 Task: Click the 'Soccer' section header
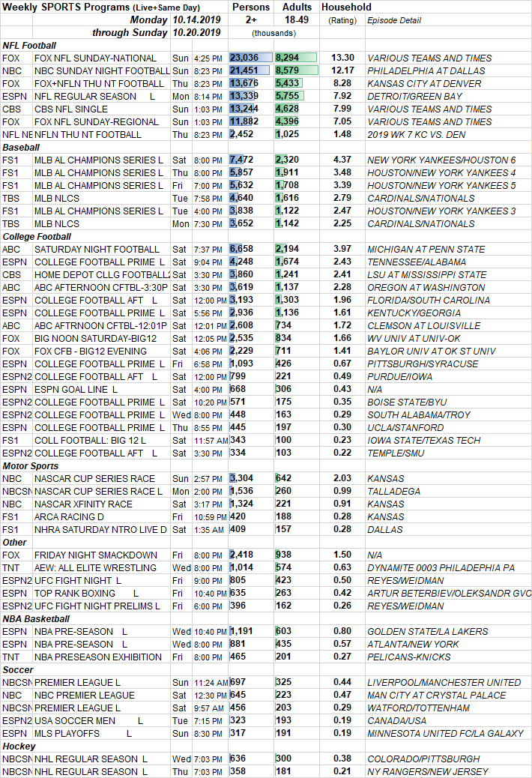[x=18, y=670]
